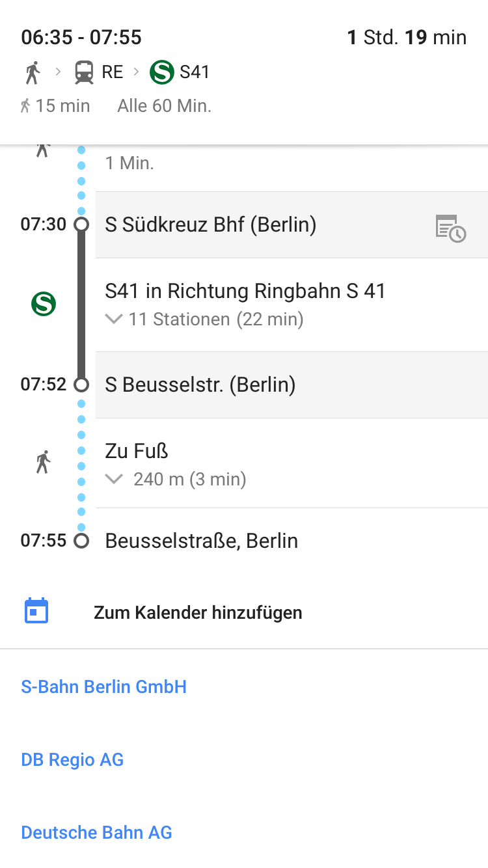The width and height of the screenshot is (488, 868).
Task: Tap Zum Kalender hinzufügen
Action: pyautogui.click(x=198, y=612)
